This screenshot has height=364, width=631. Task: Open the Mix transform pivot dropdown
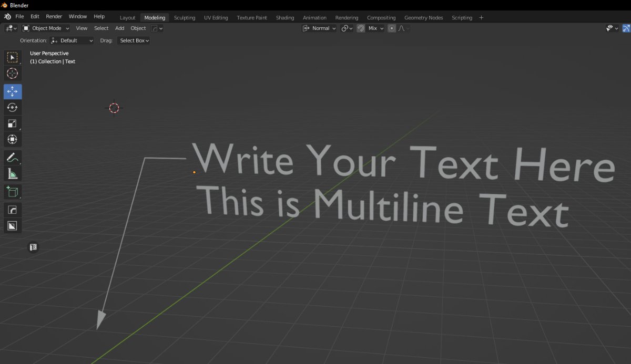pyautogui.click(x=376, y=28)
